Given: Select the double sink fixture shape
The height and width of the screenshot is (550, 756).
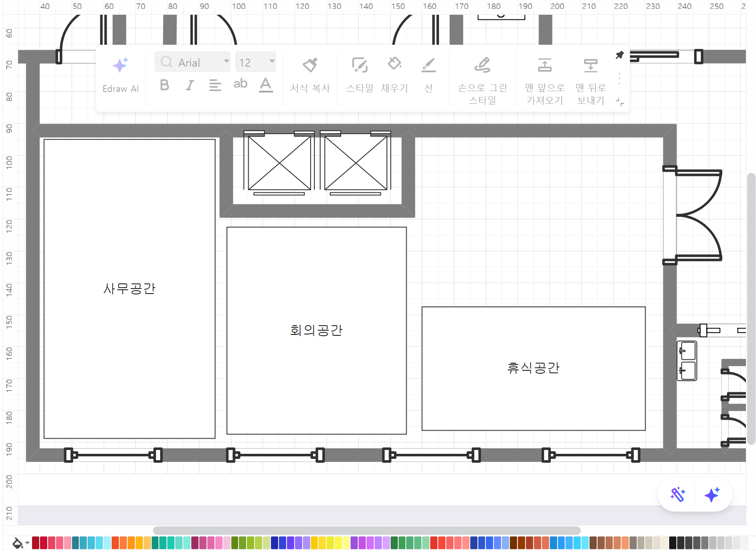Looking at the screenshot, I should pyautogui.click(x=687, y=361).
